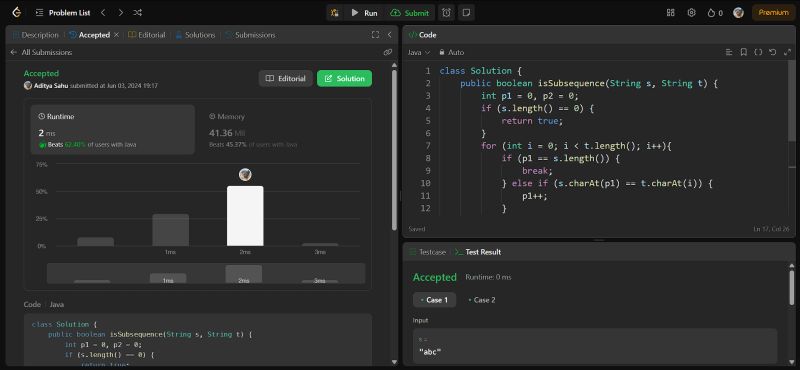Click the left panel vertical scrollbar
The image size is (800, 370).
click(x=394, y=150)
